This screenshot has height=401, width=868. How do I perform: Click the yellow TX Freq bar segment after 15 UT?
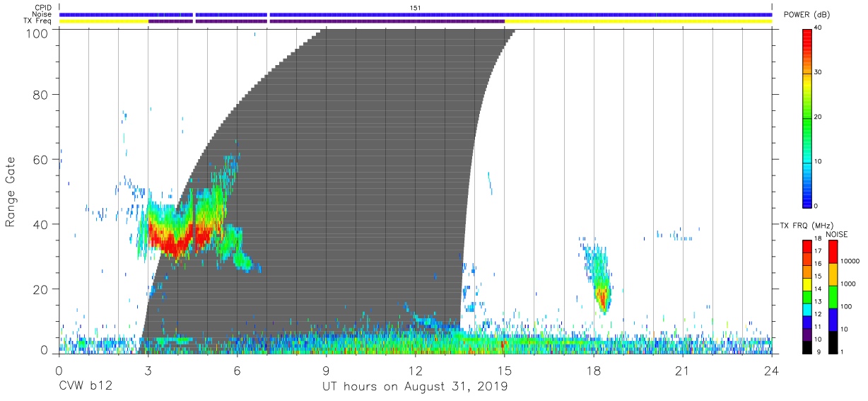(638, 21)
